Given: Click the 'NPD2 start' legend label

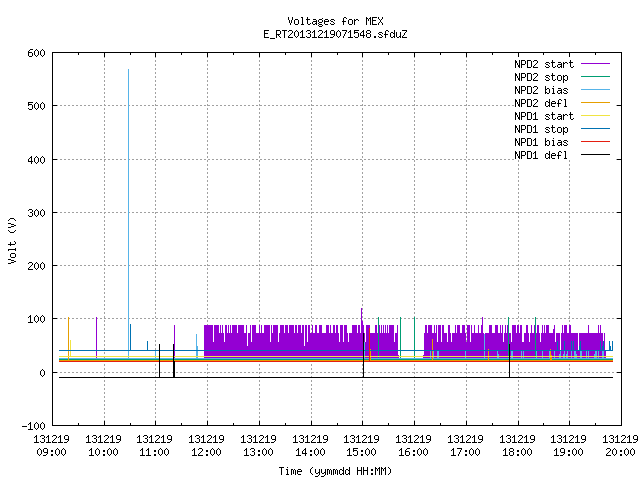Looking at the screenshot, I should coord(544,64).
